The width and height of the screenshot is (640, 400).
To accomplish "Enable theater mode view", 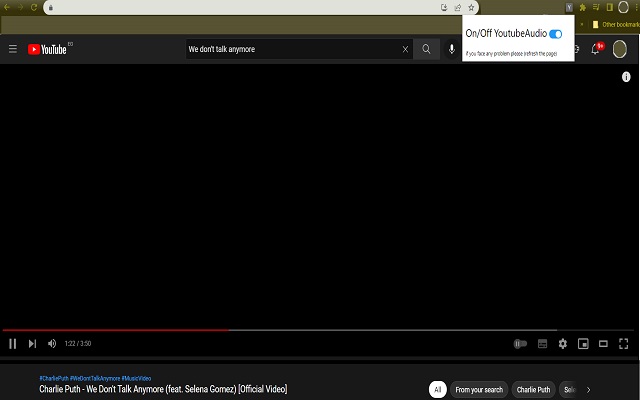I will (x=603, y=344).
